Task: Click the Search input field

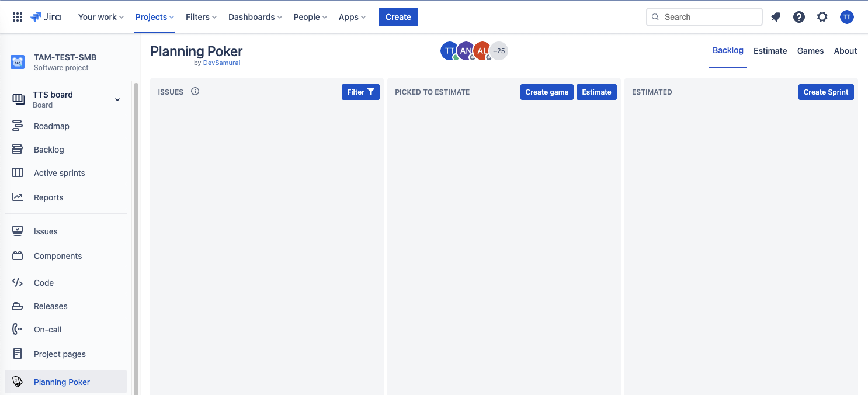Action: pos(710,17)
